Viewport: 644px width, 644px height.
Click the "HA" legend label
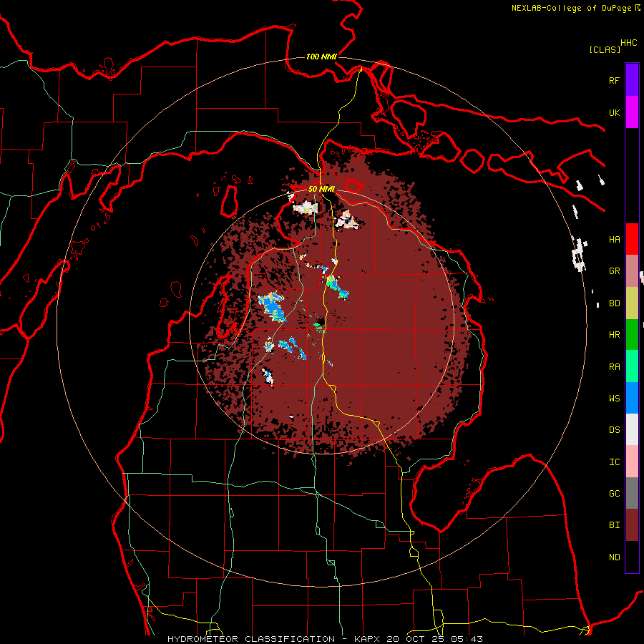pos(614,239)
